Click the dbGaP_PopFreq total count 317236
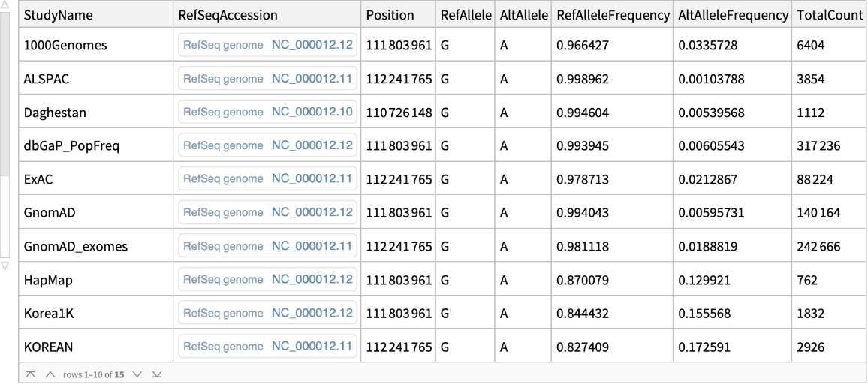Screen dimensions: 868x384 [x=819, y=146]
